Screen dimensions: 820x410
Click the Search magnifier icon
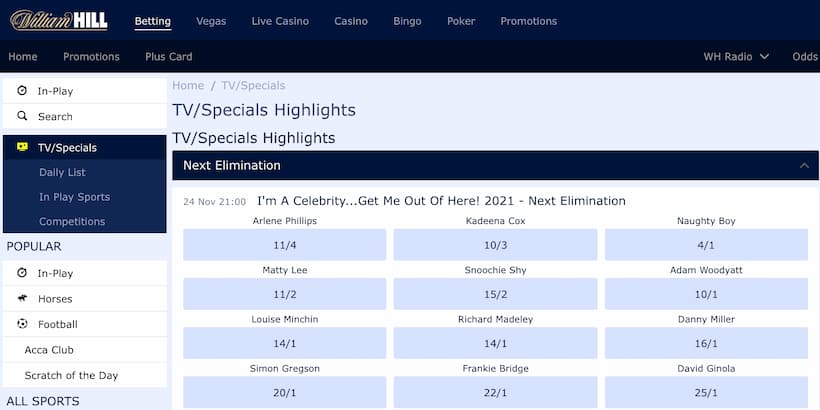22,116
